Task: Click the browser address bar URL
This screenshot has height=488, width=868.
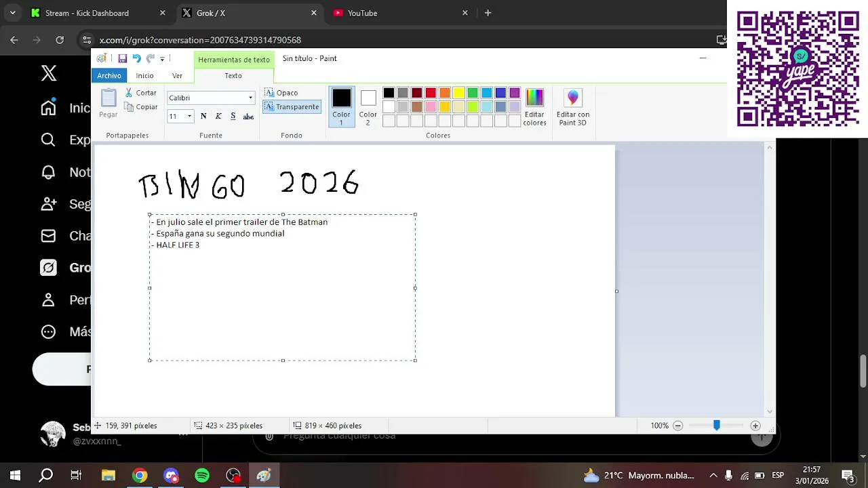Action: click(x=200, y=40)
